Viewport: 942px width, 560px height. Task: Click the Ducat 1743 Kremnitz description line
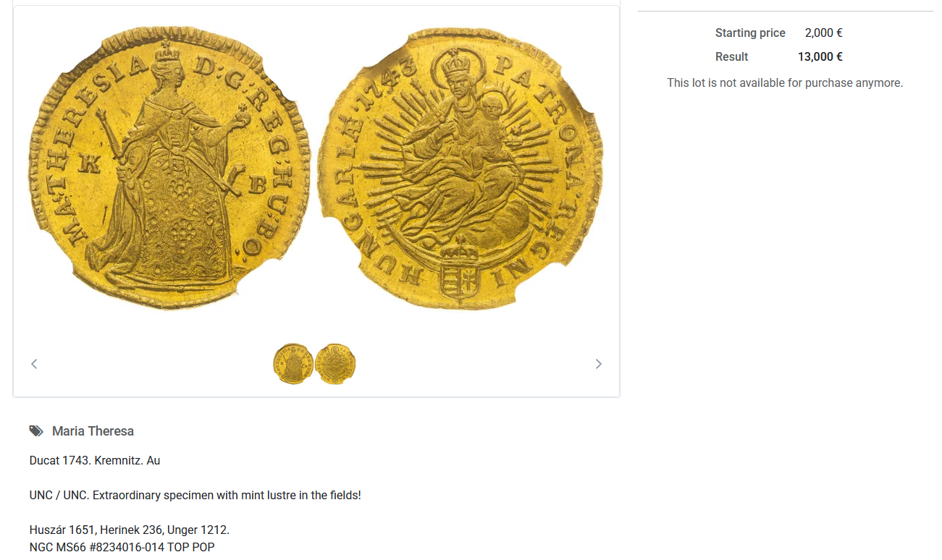click(x=95, y=461)
